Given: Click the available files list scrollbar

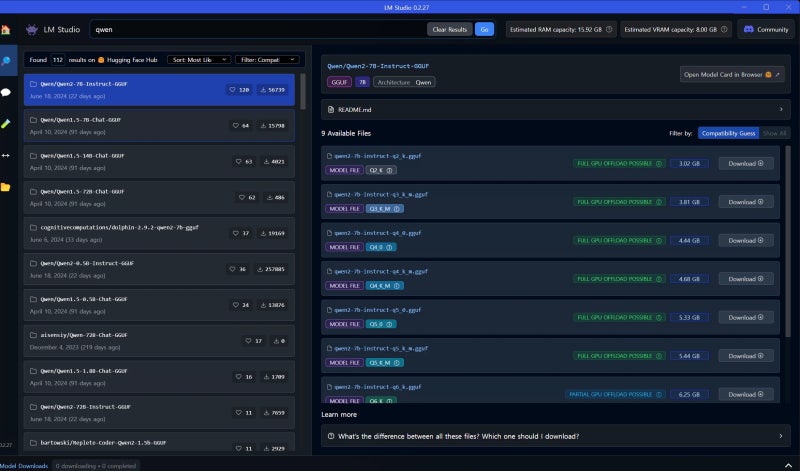Looking at the screenshot, I should 789,240.
